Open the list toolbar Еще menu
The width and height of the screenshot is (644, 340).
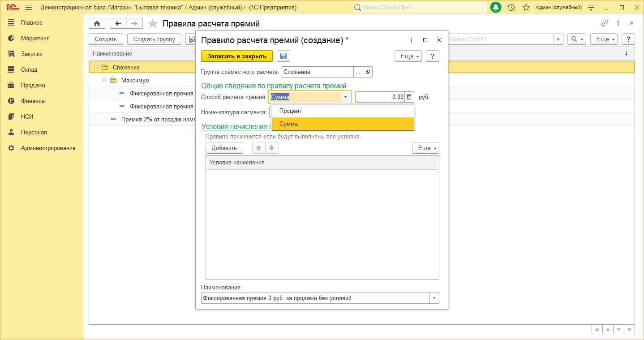(604, 39)
